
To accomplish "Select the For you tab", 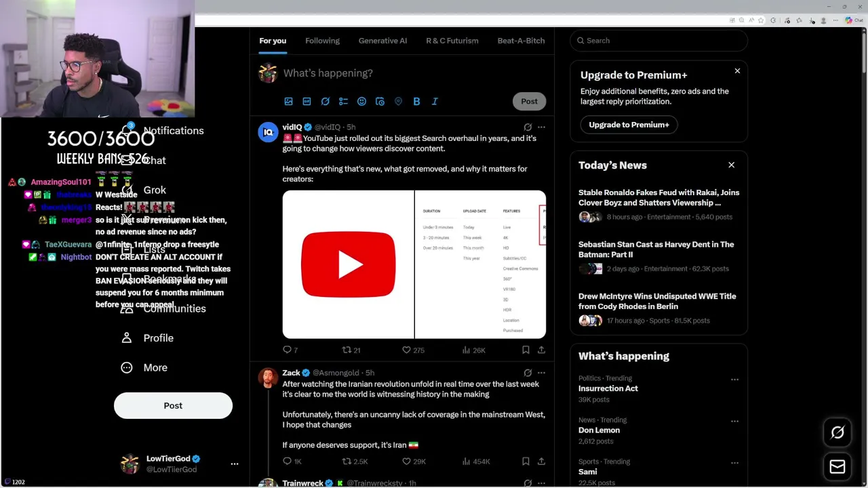I will coord(273,41).
